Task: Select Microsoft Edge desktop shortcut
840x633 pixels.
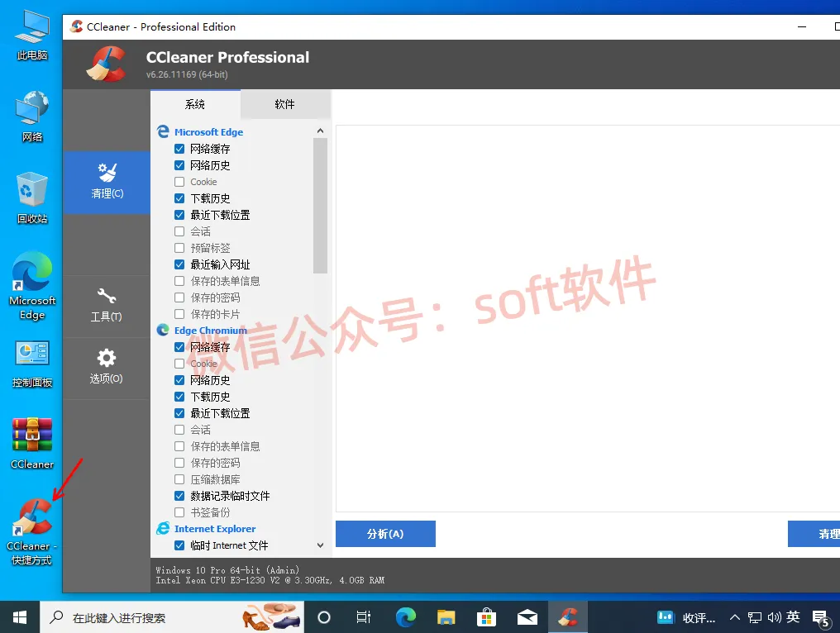Action: click(32, 286)
